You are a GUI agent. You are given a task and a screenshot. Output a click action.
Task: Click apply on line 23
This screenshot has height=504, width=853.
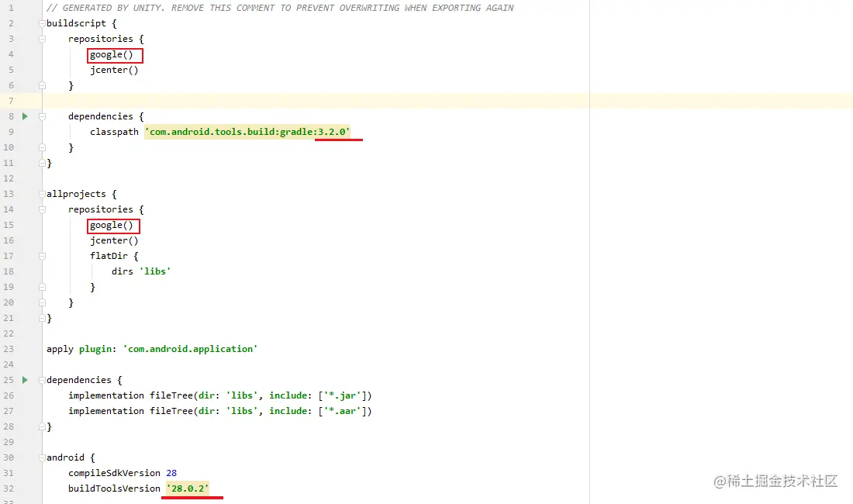[60, 349]
